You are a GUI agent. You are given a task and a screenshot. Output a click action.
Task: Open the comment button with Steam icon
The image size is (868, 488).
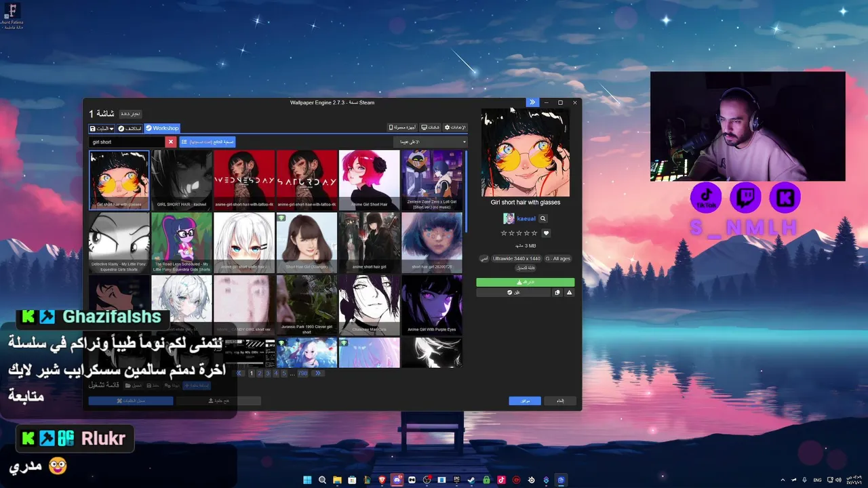tap(513, 293)
